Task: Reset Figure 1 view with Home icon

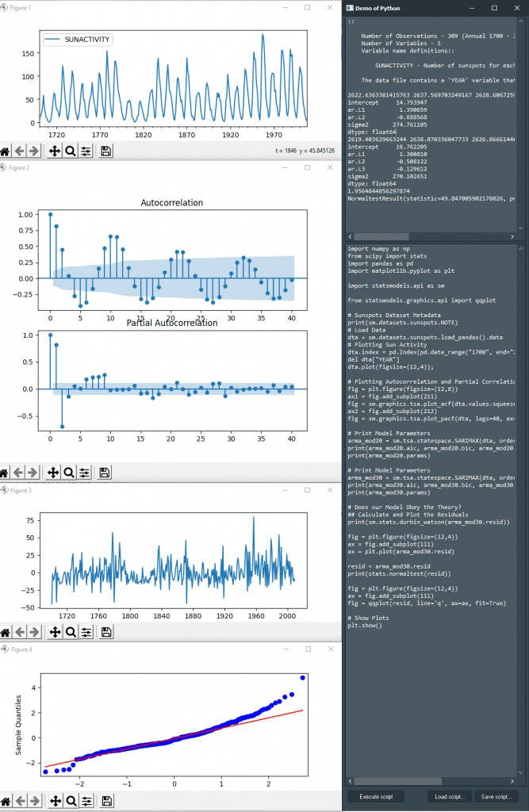Action: [5, 151]
